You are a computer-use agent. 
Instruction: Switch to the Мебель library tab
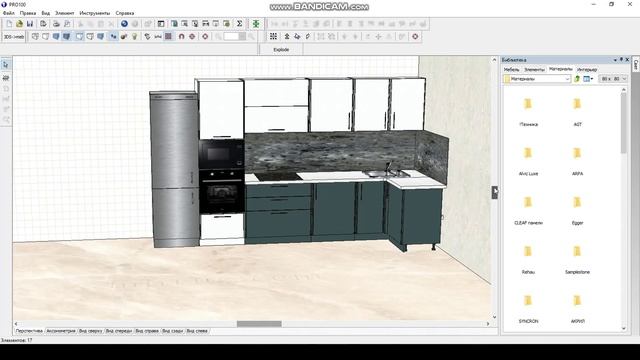tap(511, 70)
